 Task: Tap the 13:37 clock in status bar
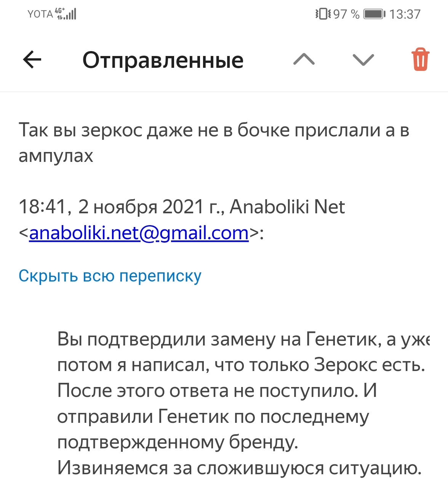[x=405, y=14]
